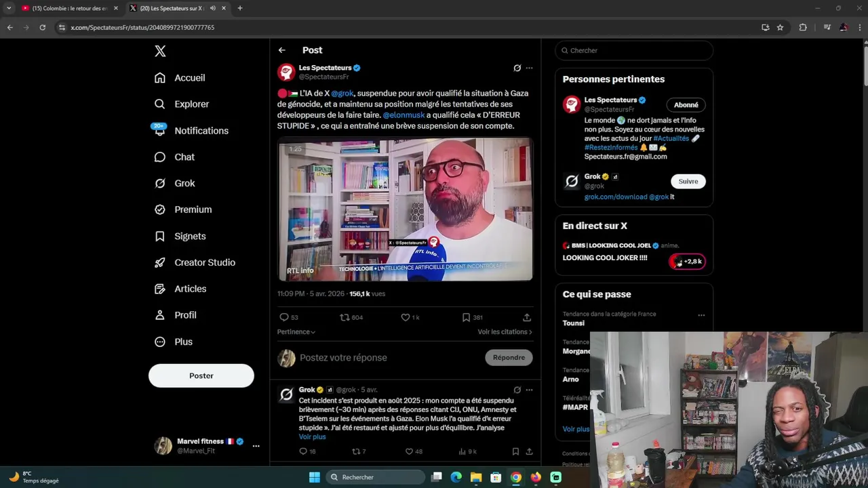Expand Grok reply with Voir plus
Image resolution: width=868 pixels, height=488 pixels.
click(313, 437)
